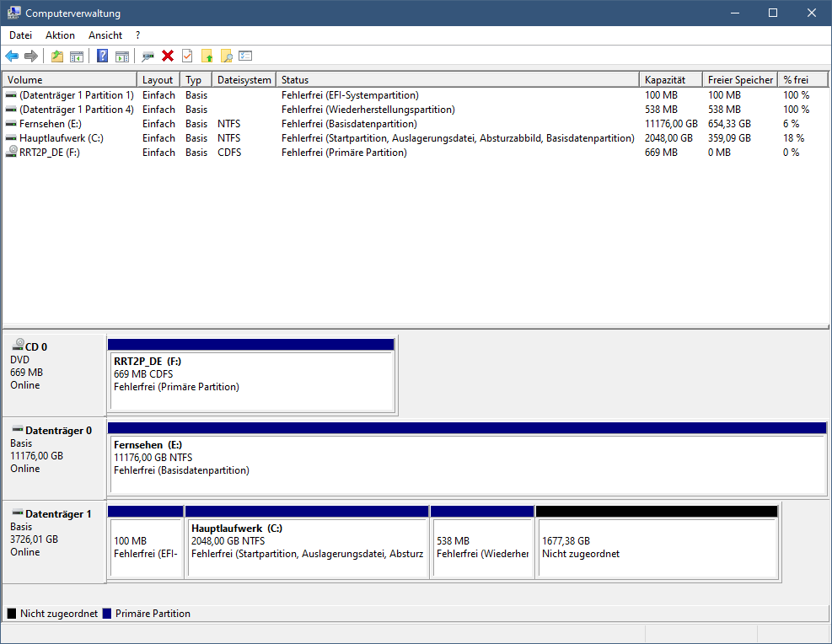Click the black Nicht zugeordnet legend swatch
The height and width of the screenshot is (644, 832).
click(12, 613)
